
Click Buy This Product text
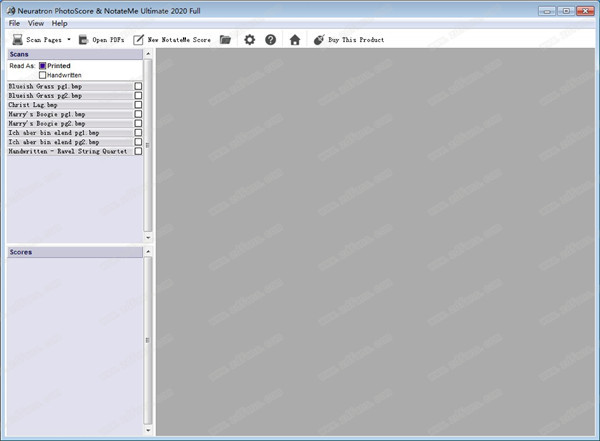click(x=356, y=40)
